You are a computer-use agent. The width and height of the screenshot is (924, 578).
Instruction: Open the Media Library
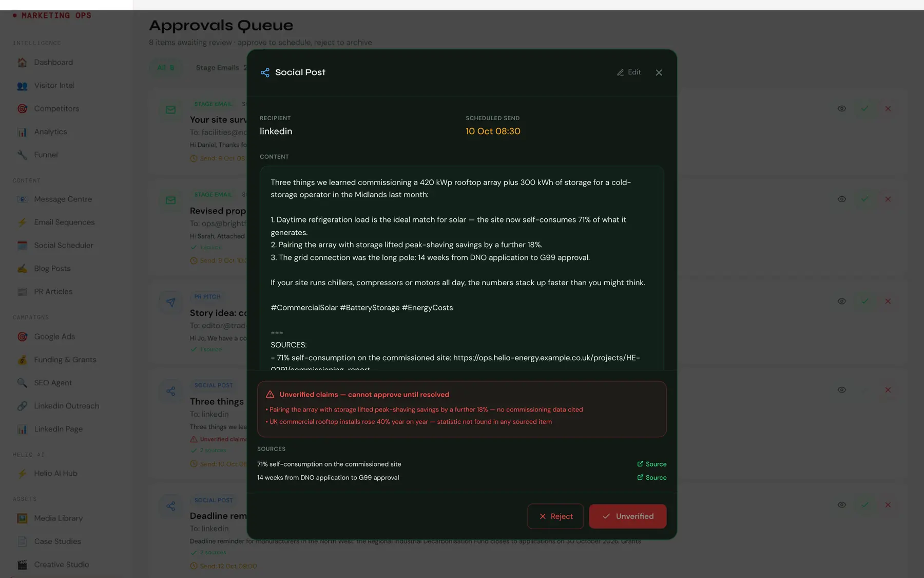tap(58, 518)
